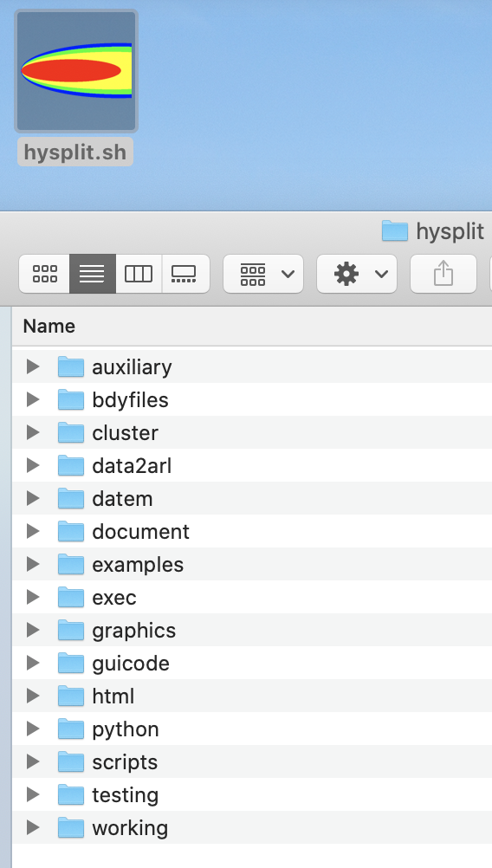Select the python folder icon
492x868 pixels.
(x=71, y=729)
